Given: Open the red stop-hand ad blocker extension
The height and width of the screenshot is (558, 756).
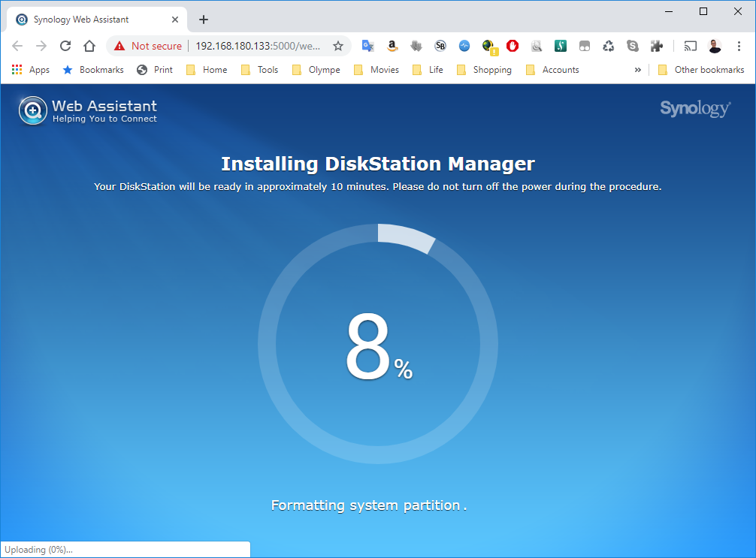Looking at the screenshot, I should [x=513, y=46].
